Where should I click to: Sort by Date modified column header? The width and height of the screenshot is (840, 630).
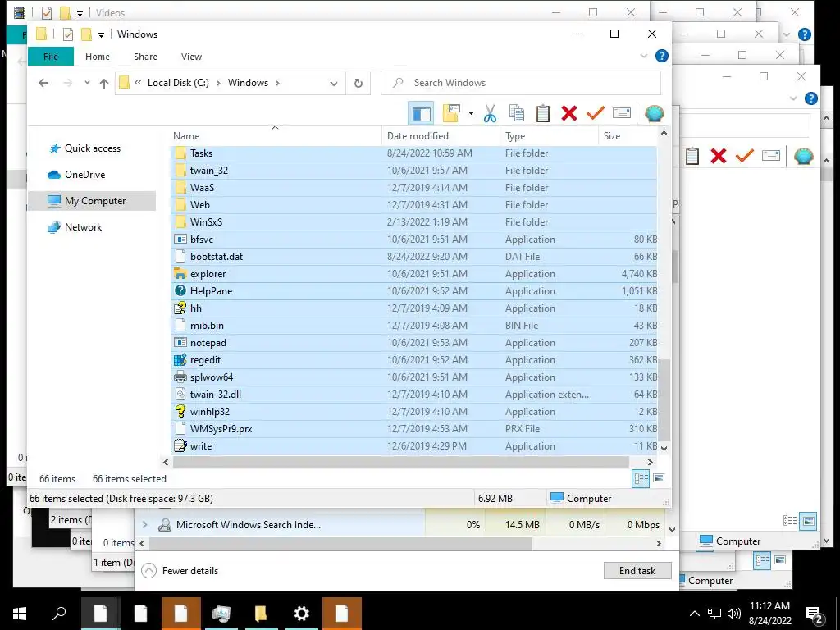[441, 136]
